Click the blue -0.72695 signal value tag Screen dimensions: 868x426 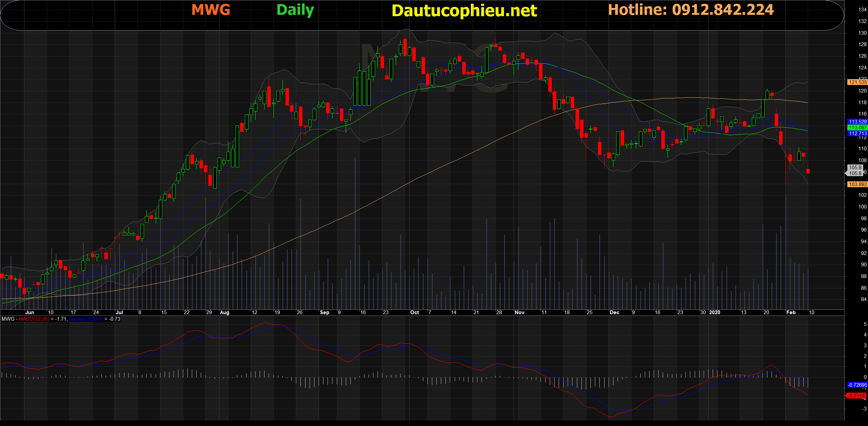(857, 385)
